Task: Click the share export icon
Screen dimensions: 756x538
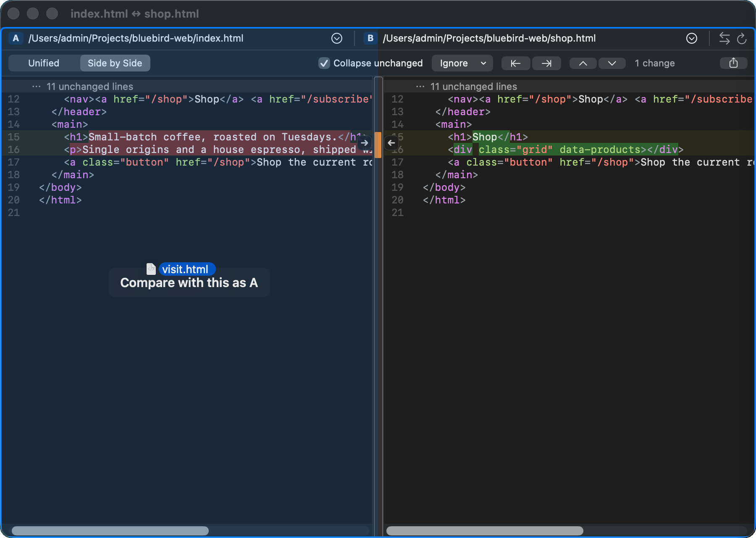Action: (733, 63)
